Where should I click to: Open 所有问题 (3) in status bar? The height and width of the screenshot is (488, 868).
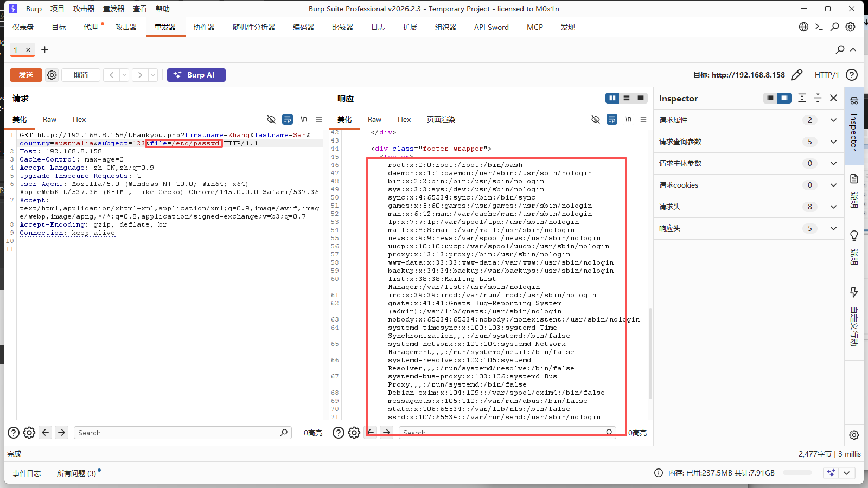[x=76, y=473]
